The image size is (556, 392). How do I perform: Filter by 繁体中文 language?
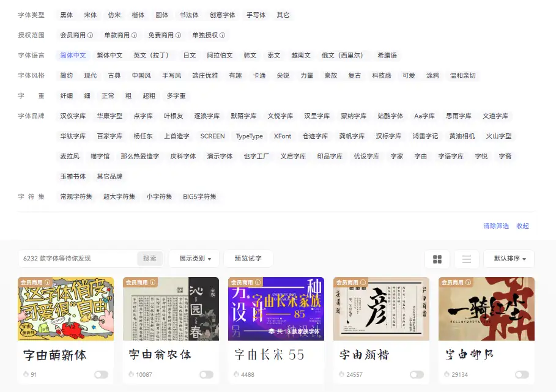(x=109, y=55)
